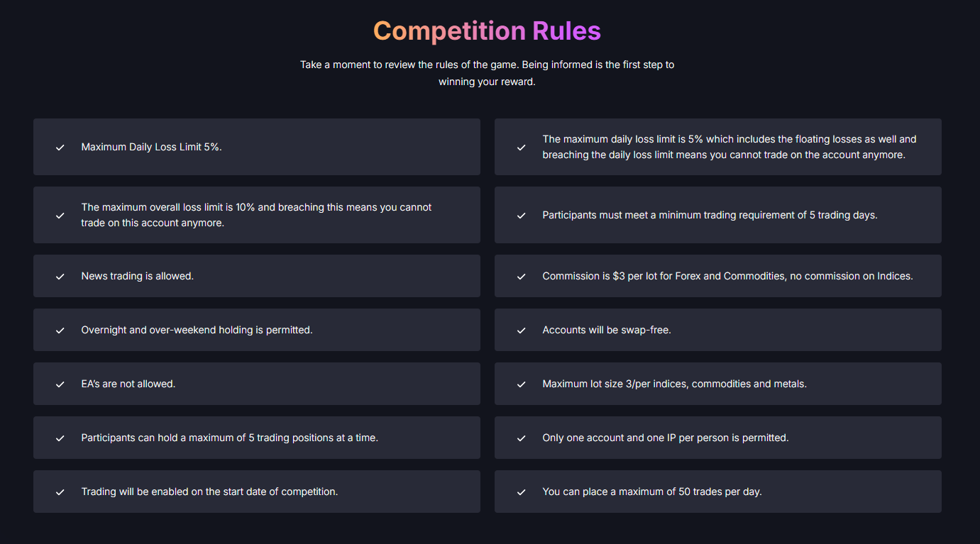Click the review the rules subtitle text
The width and height of the screenshot is (980, 544).
point(487,73)
